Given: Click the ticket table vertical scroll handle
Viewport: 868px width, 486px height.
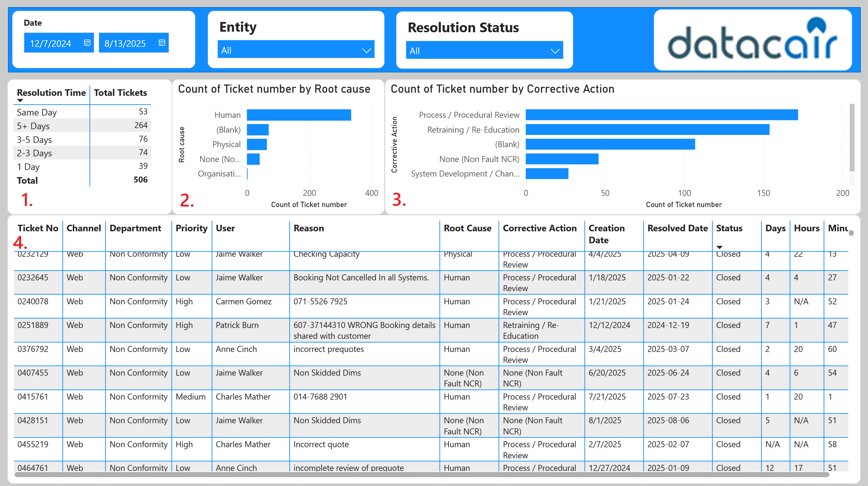Looking at the screenshot, I should [851, 233].
